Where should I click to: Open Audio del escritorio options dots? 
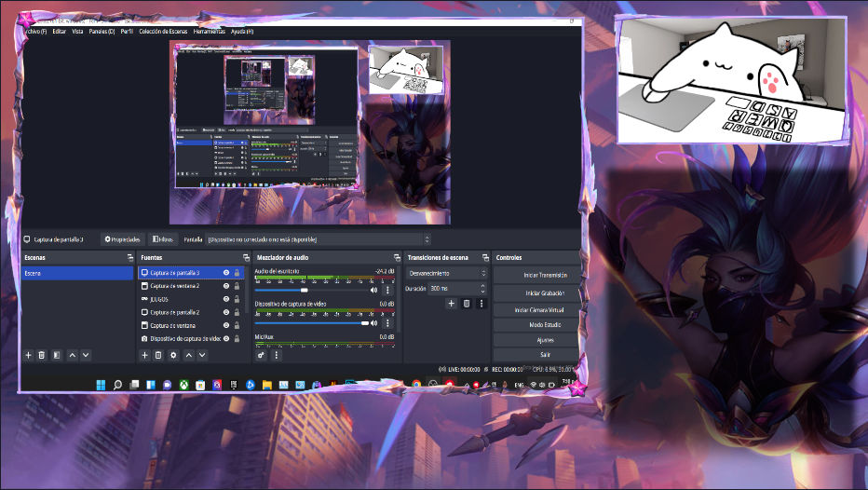tap(387, 290)
